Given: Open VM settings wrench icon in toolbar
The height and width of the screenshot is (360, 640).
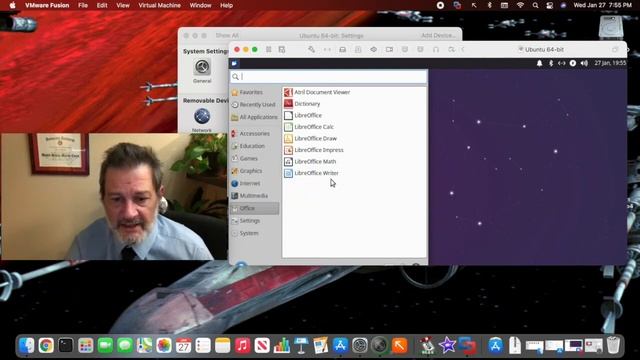Looking at the screenshot, I should click(x=311, y=49).
